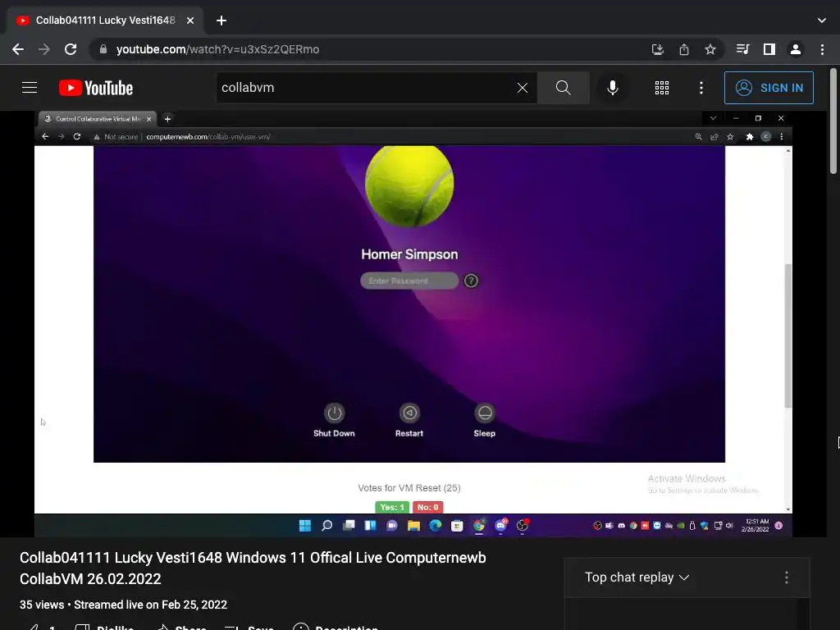Image resolution: width=840 pixels, height=630 pixels.
Task: Reload the YouTube page
Action: point(71,49)
